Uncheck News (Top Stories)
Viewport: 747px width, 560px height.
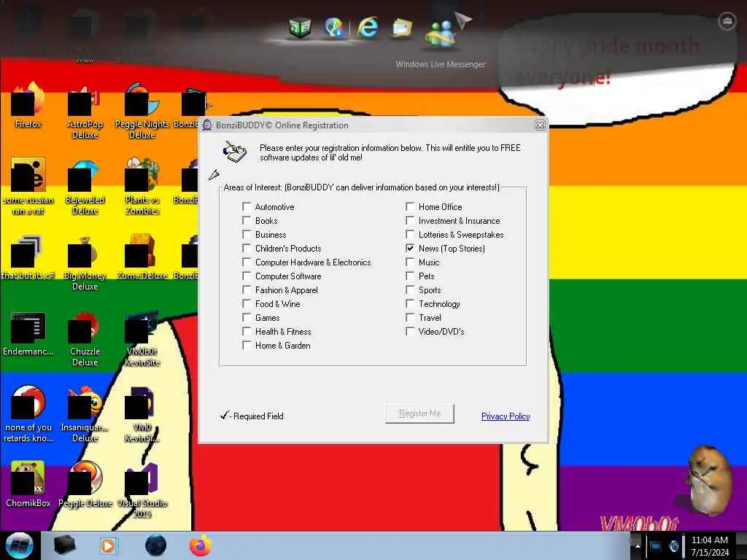click(410, 248)
